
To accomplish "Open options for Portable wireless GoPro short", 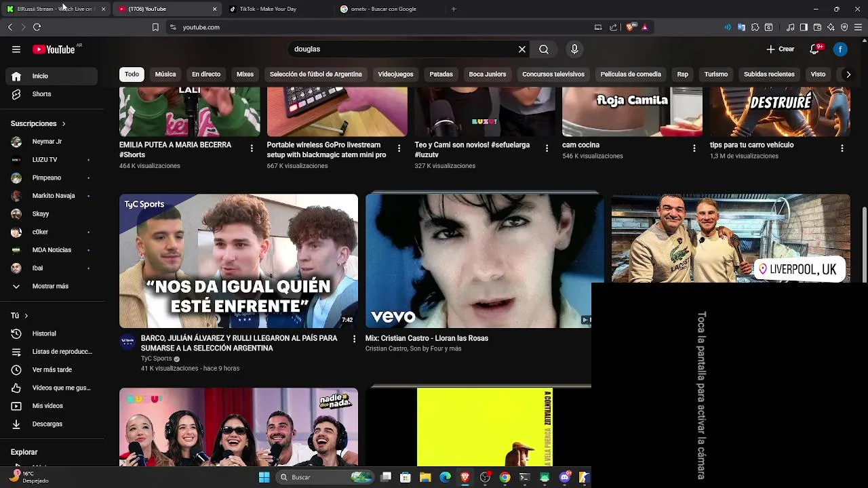I will tap(399, 148).
